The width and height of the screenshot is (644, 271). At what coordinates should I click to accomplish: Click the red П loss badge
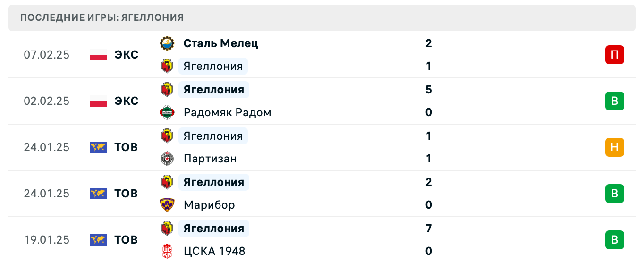pos(614,55)
